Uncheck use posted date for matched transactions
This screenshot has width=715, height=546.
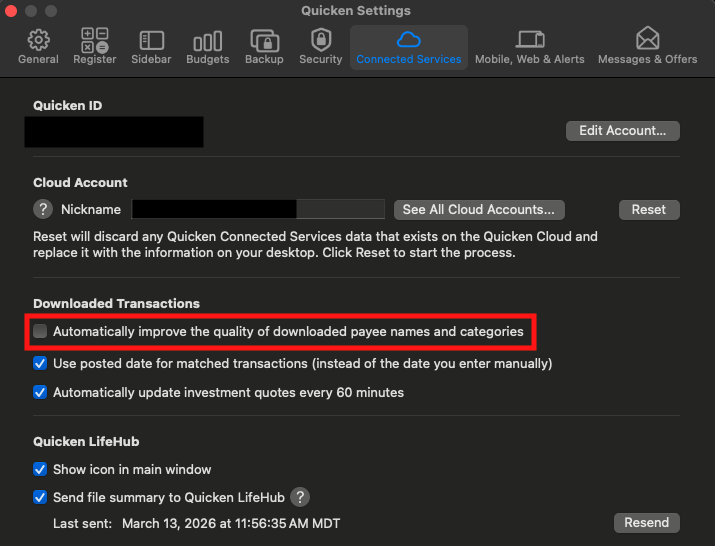point(40,364)
